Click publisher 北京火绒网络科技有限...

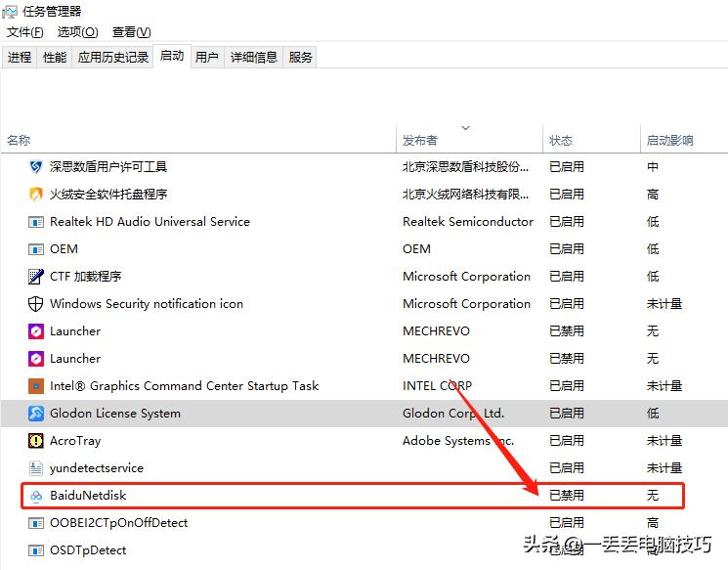(465, 195)
